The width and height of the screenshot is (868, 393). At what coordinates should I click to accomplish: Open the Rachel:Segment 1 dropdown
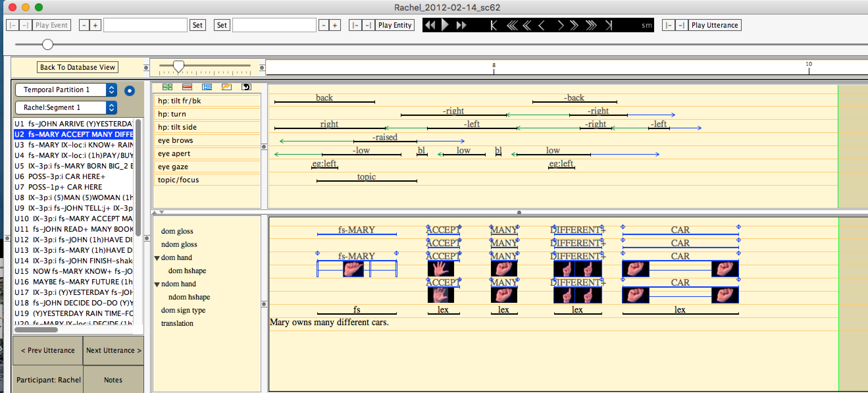(66, 108)
